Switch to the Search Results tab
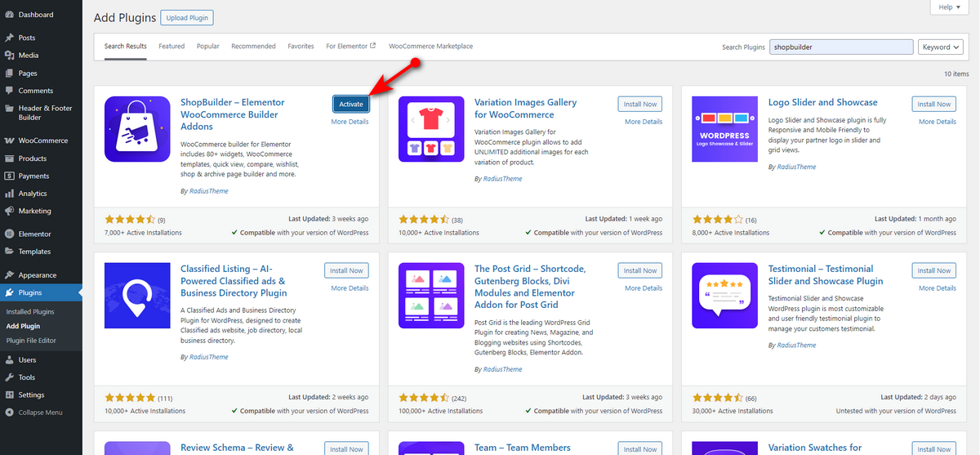980x455 pixels. coord(126,47)
